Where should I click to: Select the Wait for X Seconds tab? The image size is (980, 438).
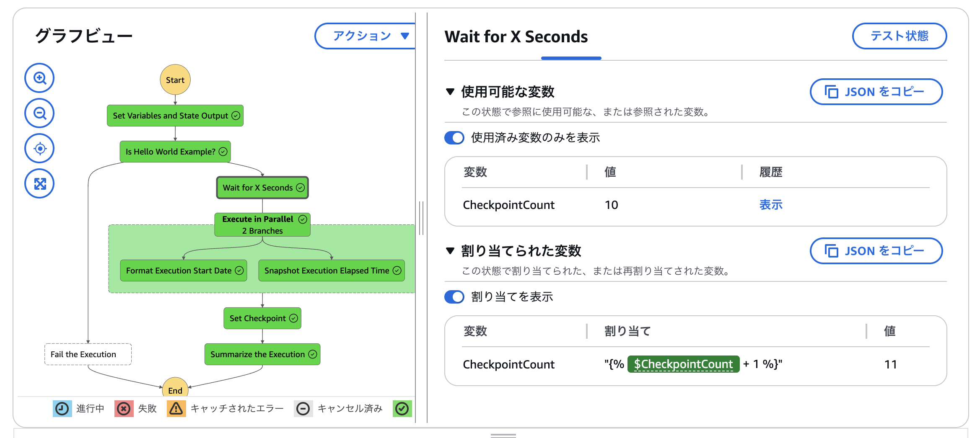[x=516, y=37]
